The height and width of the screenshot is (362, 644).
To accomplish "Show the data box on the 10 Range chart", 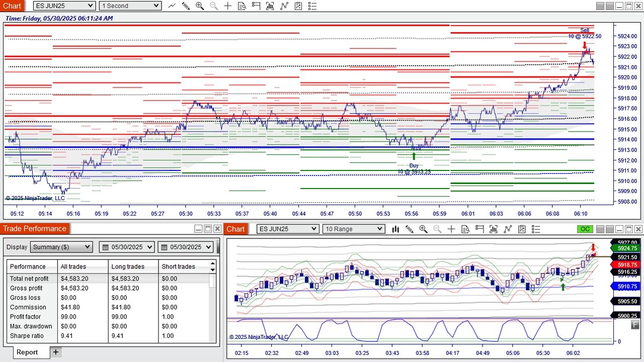I will [465, 229].
